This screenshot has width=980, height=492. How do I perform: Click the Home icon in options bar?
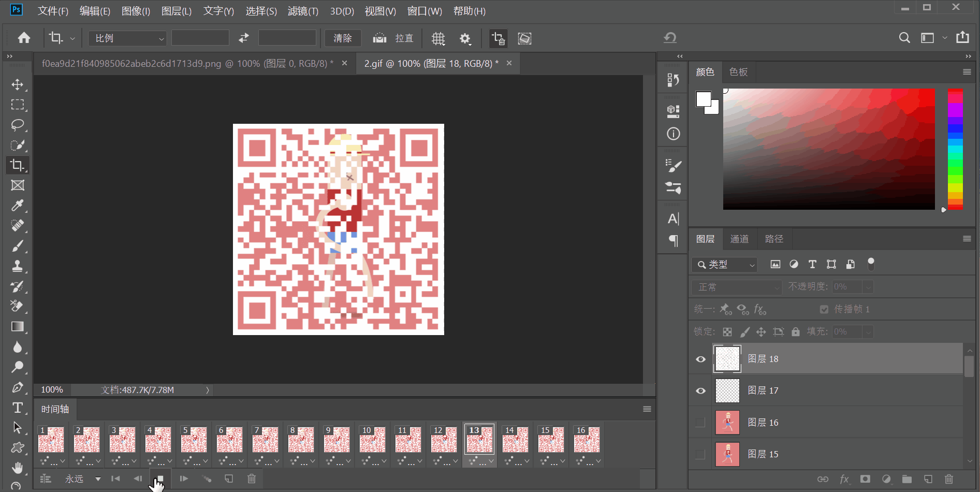coord(24,38)
